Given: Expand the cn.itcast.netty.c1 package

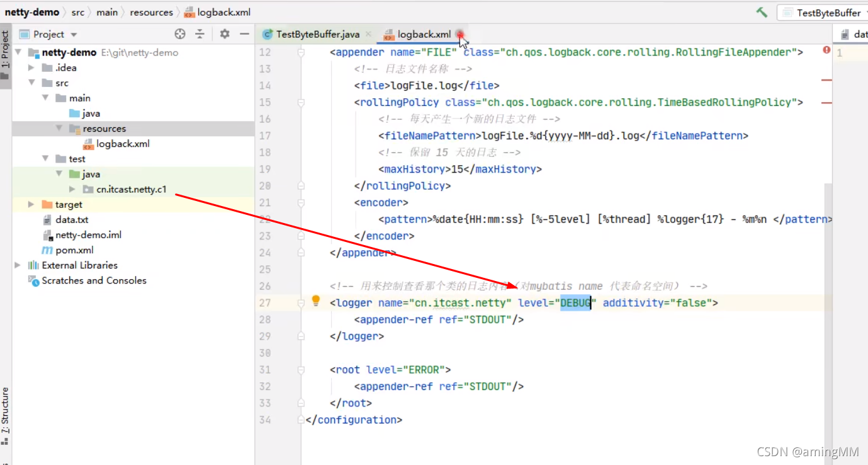Looking at the screenshot, I should pos(73,189).
